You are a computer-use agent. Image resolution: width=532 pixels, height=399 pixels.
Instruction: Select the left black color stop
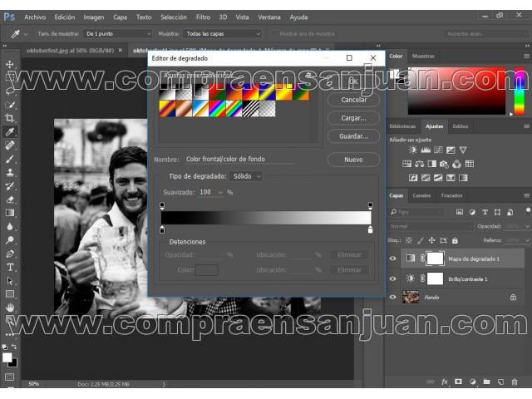coord(162,229)
